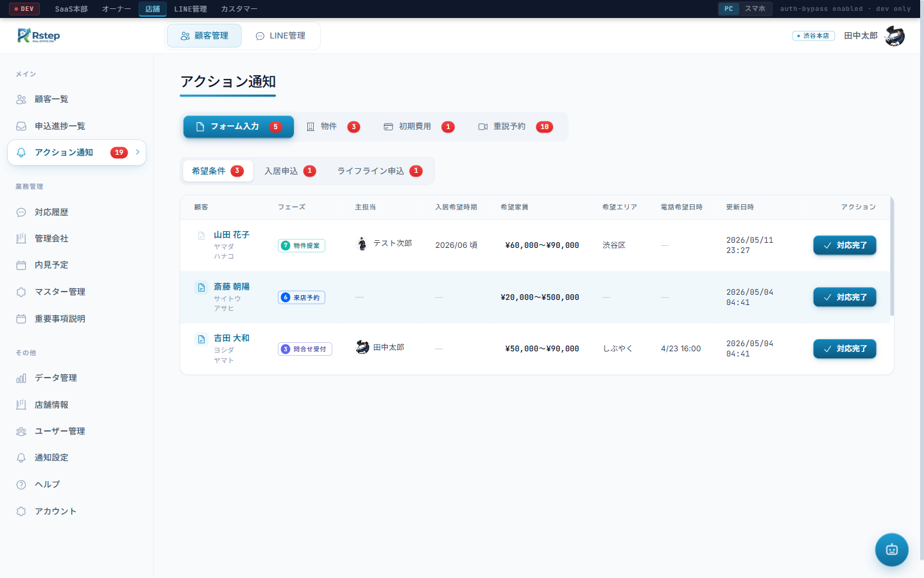Click the Rstep logo
Image resolution: width=924 pixels, height=578 pixels.
(38, 35)
